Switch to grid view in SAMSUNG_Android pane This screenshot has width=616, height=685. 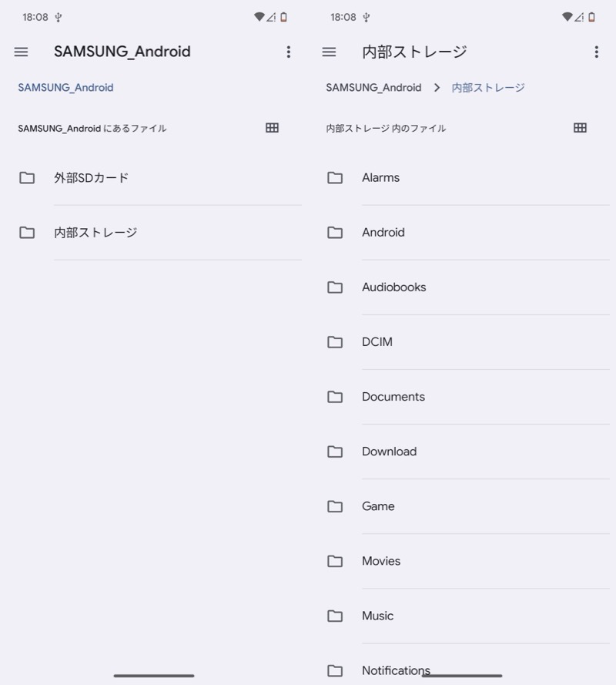pos(272,128)
